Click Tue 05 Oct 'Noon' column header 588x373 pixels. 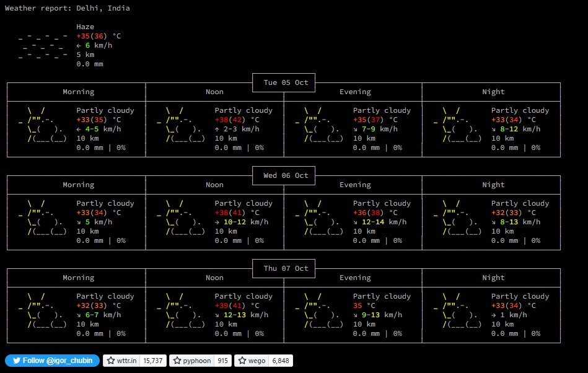click(x=214, y=92)
